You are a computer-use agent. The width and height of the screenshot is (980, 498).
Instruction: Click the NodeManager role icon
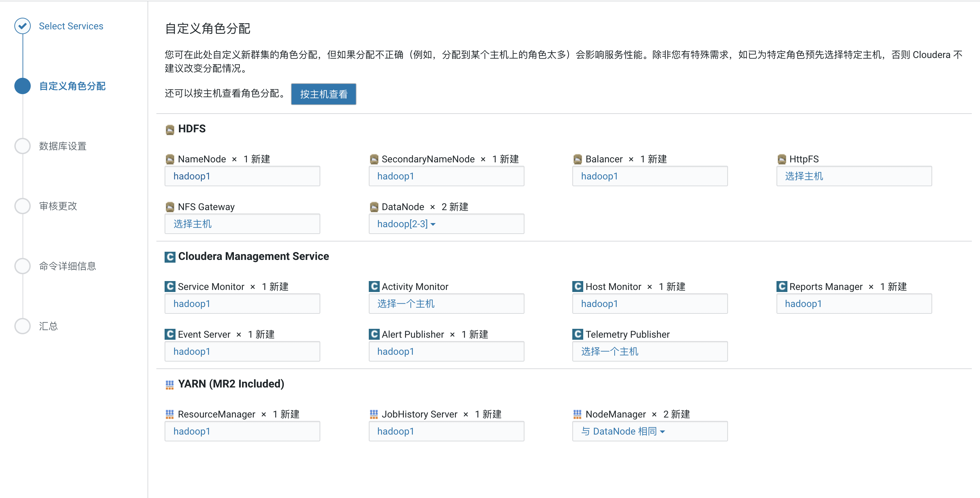point(577,414)
